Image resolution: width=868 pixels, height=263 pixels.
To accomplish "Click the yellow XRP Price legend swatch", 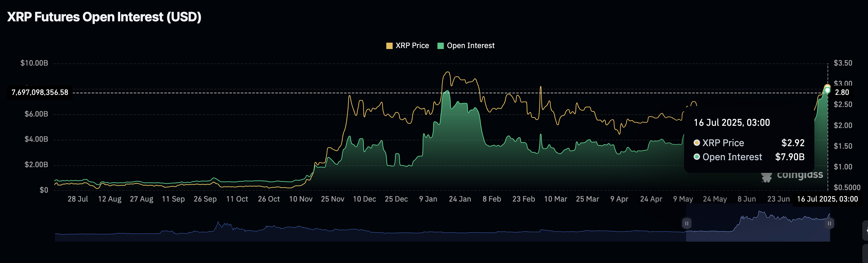I will 389,46.
